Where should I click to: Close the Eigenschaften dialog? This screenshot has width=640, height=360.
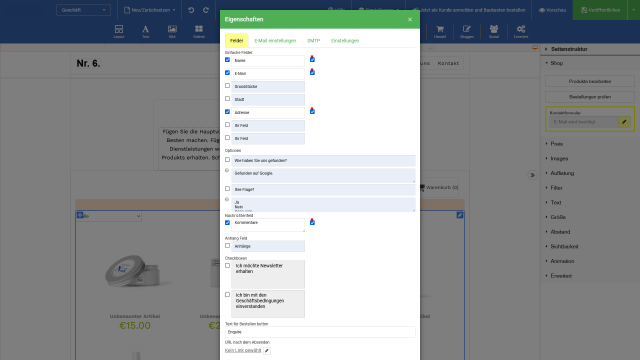click(x=410, y=20)
